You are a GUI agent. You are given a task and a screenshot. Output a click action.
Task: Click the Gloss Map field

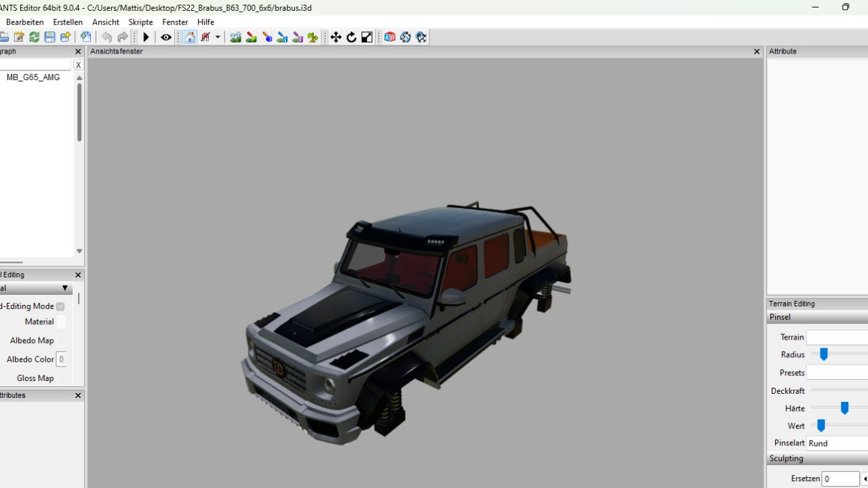tap(62, 378)
